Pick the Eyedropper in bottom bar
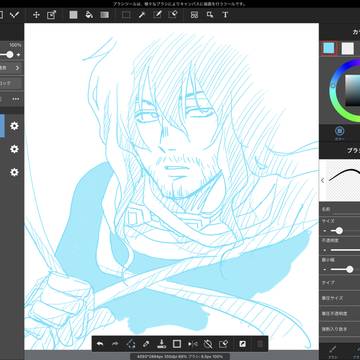 146,344
